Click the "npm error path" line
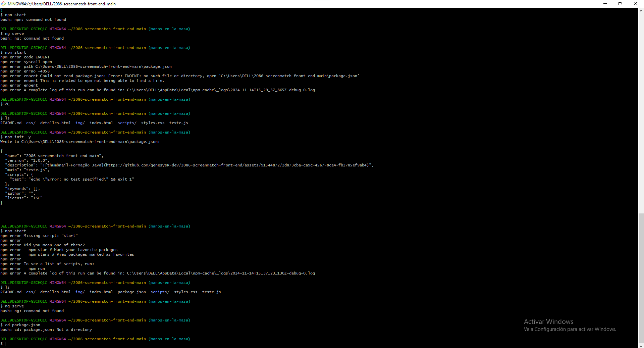Image resolution: width=644 pixels, height=348 pixels. (x=86, y=66)
